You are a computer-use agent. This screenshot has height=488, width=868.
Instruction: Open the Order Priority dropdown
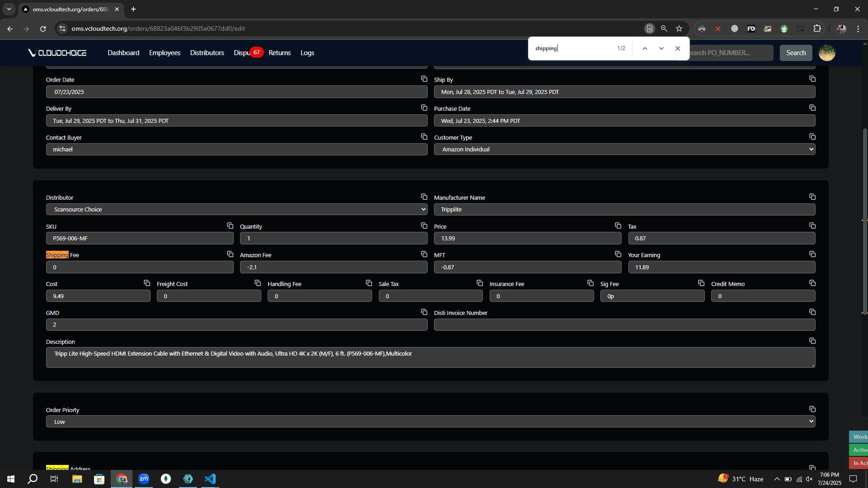click(430, 422)
